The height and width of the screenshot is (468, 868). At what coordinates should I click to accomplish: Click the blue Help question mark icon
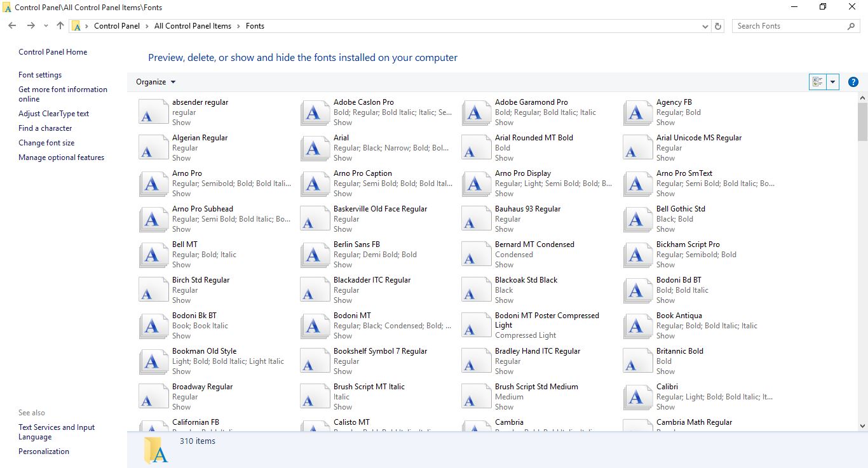(853, 81)
